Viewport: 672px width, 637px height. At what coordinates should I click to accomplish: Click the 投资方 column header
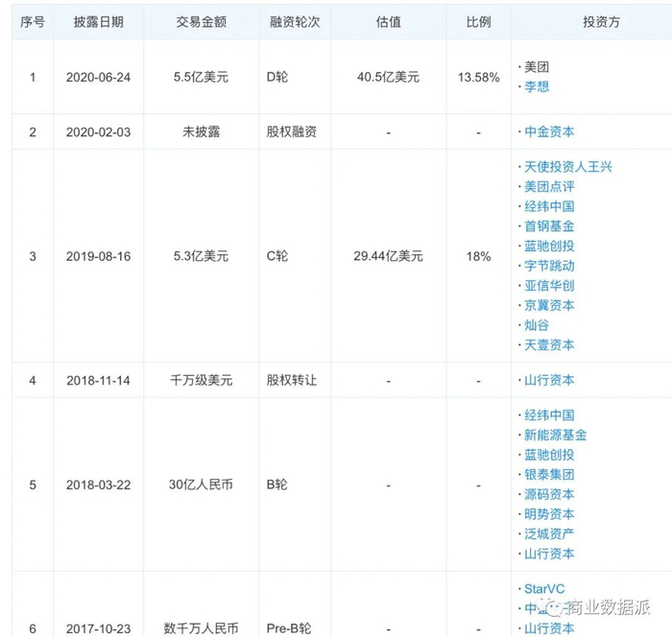(x=601, y=22)
